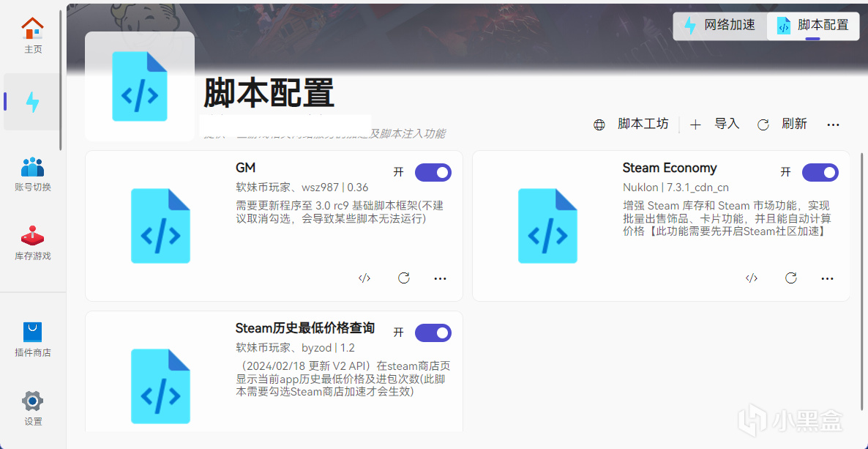Open 脚本工坊 script workshop
Image resolution: width=868 pixels, height=449 pixels.
point(631,125)
